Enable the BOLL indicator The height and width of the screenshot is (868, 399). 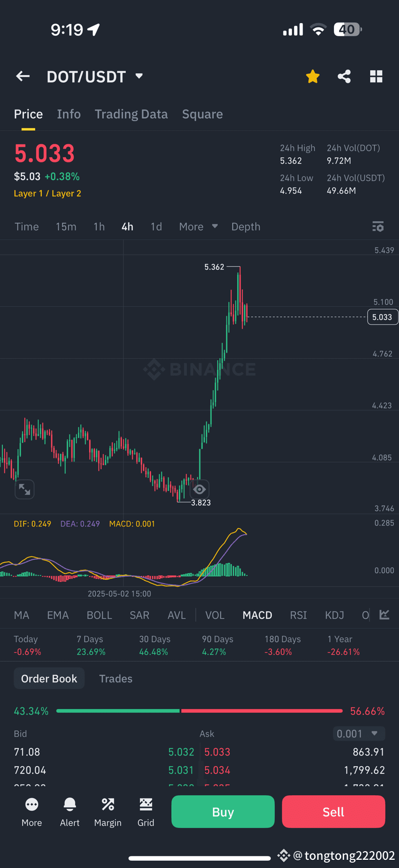coord(99,615)
